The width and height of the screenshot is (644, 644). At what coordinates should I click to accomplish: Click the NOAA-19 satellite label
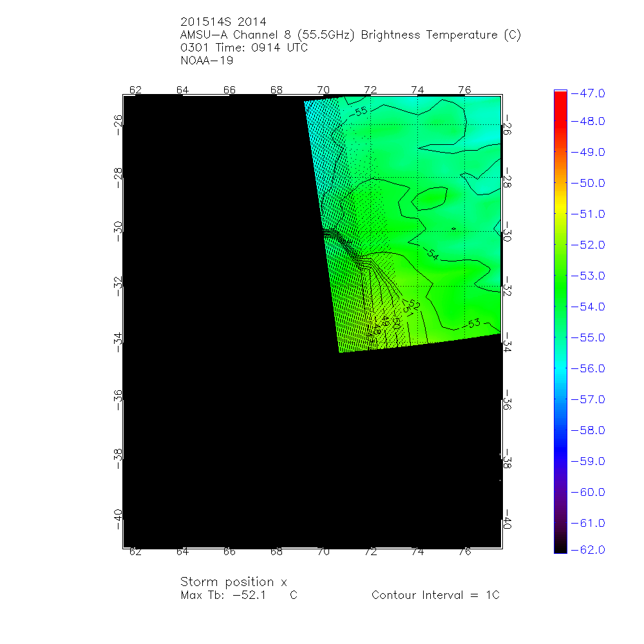pos(207,61)
